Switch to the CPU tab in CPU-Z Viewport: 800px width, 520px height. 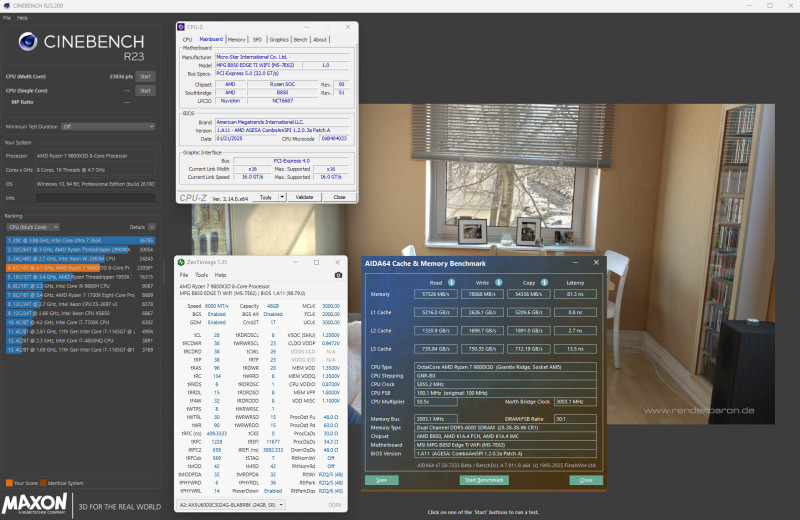click(x=187, y=39)
